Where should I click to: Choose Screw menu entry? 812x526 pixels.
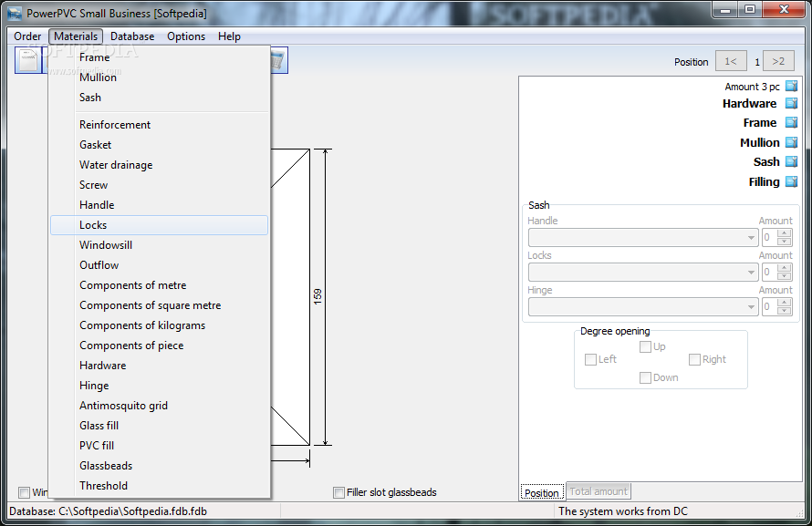click(159, 185)
